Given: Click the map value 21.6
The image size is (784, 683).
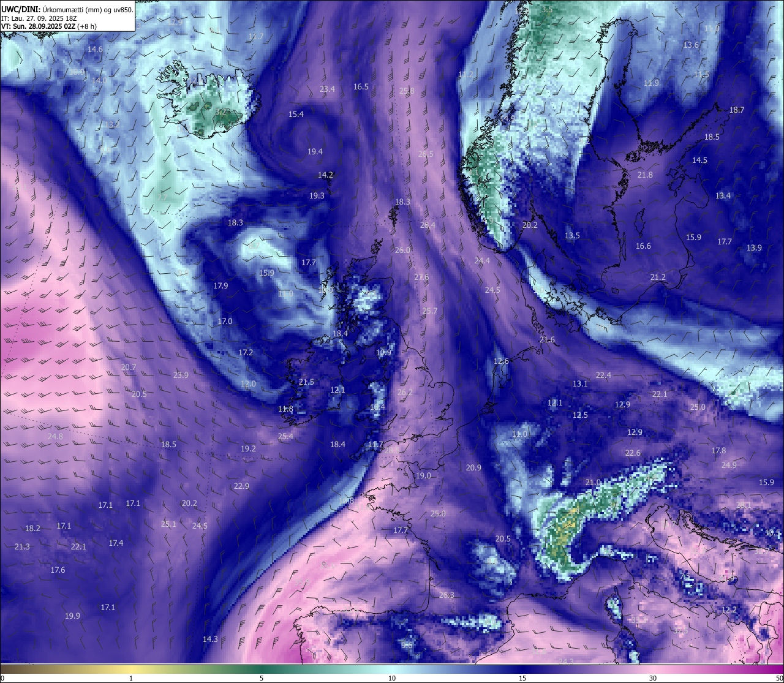Looking at the screenshot, I should click(547, 339).
